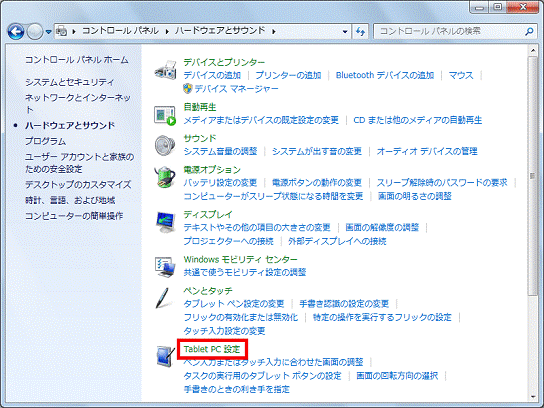Open Windows モビリティ センター heading
The height and width of the screenshot is (408, 544).
click(240, 259)
